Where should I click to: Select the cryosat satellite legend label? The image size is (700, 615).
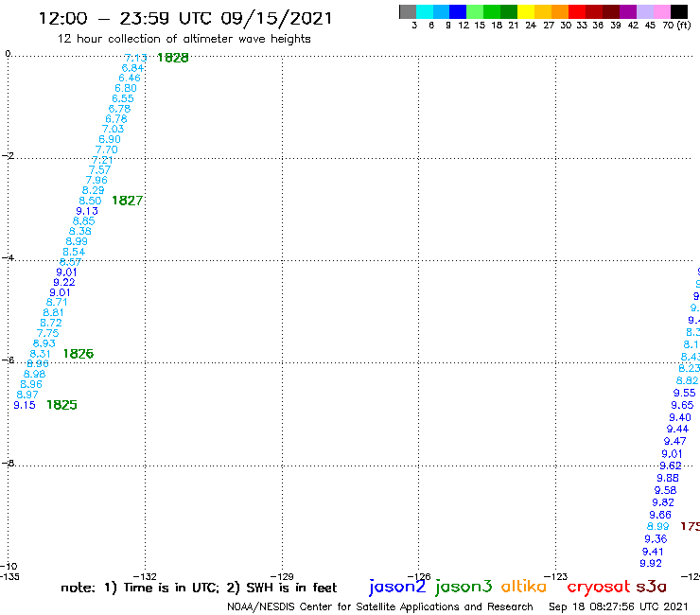(599, 588)
